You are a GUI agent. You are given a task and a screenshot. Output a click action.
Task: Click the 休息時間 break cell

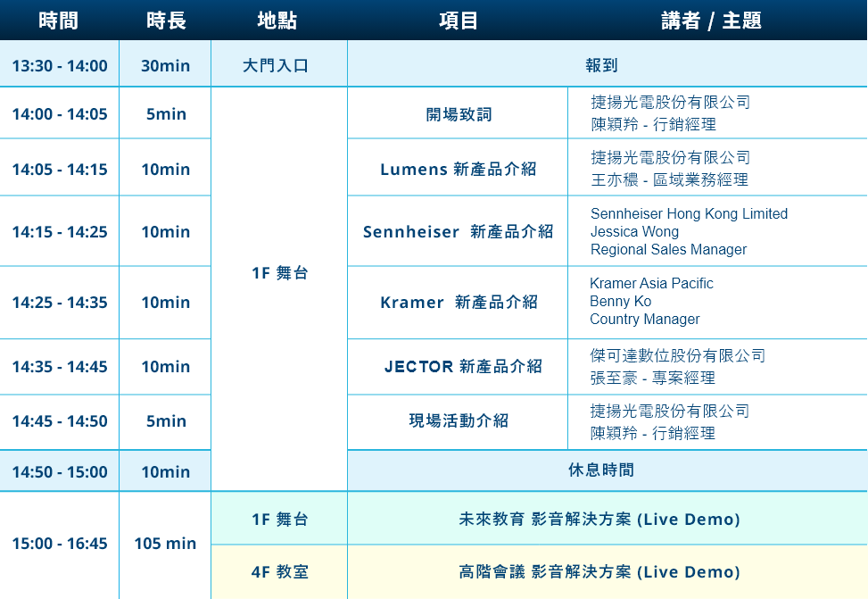click(x=608, y=470)
